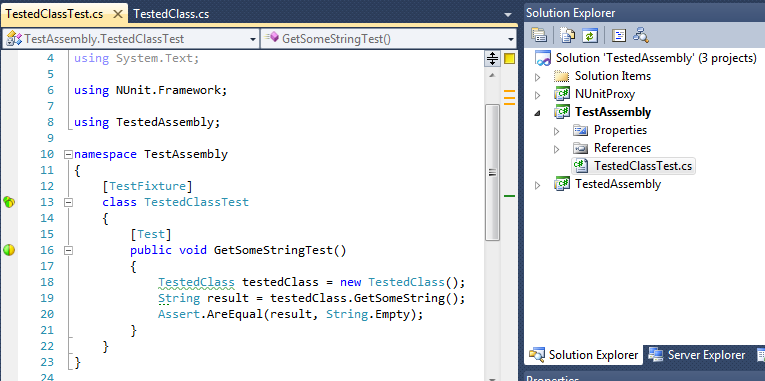Click the underlined TestedClass type on line 18
This screenshot has height=381, width=765.
tap(196, 282)
